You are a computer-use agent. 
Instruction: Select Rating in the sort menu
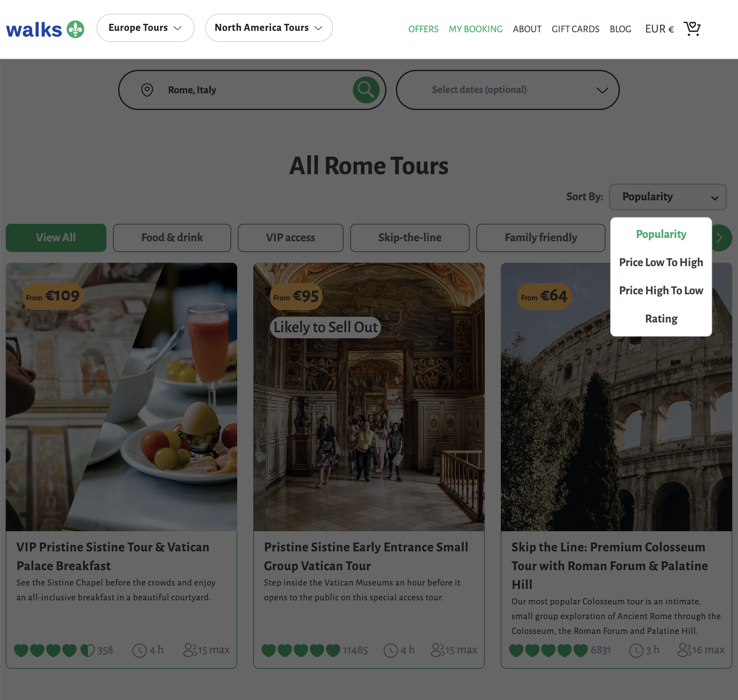pos(661,319)
